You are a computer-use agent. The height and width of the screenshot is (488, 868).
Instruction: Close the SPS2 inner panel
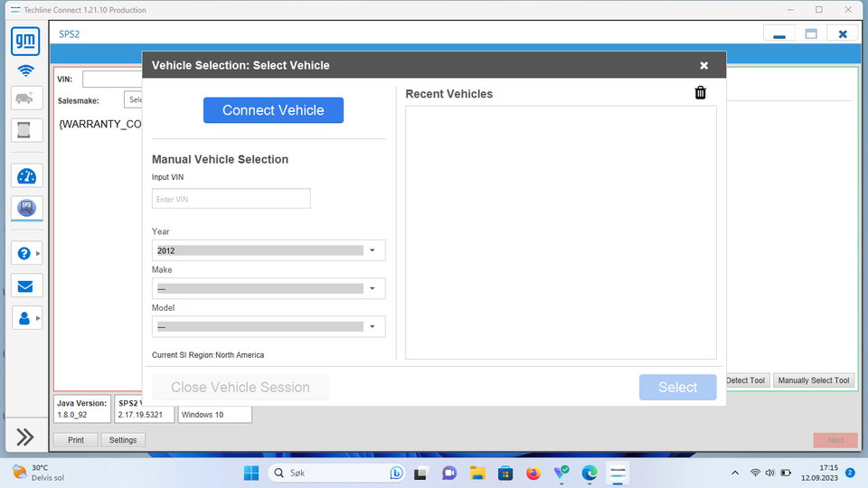point(843,33)
